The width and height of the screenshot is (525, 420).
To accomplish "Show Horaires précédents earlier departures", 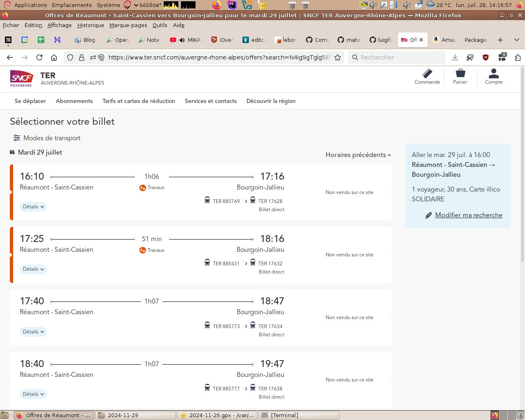I will (358, 155).
